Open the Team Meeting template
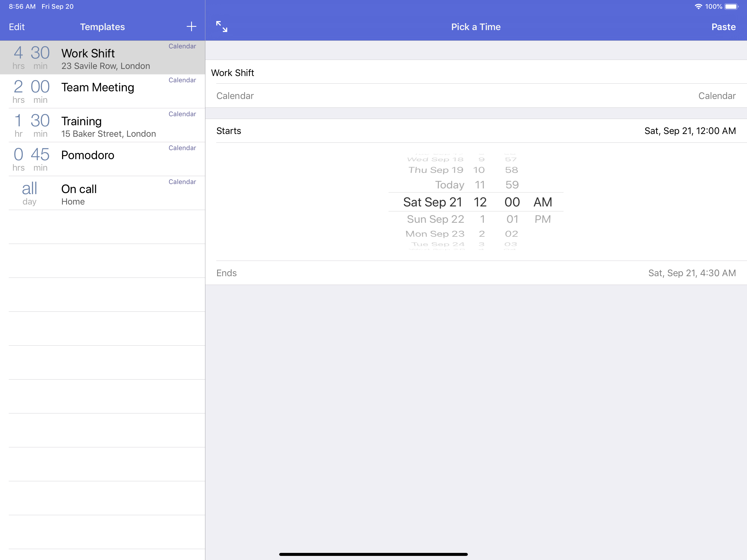The width and height of the screenshot is (747, 560). 102,92
